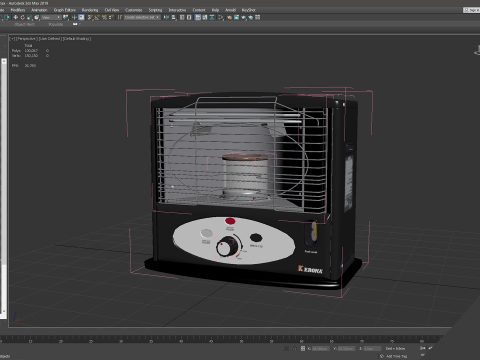Viewport: 480px width, 360px height.
Task: Toggle Angle Snap
Action: (x=97, y=17)
